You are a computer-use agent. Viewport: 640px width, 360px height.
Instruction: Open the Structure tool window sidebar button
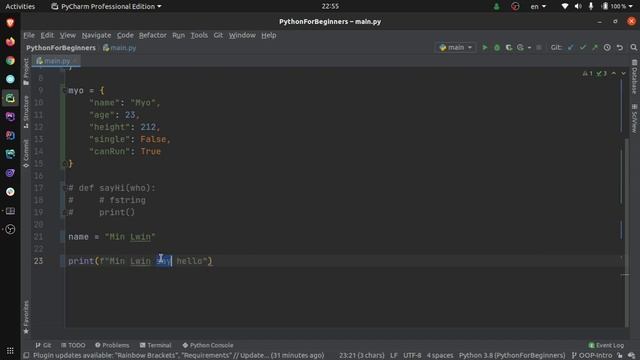26,111
